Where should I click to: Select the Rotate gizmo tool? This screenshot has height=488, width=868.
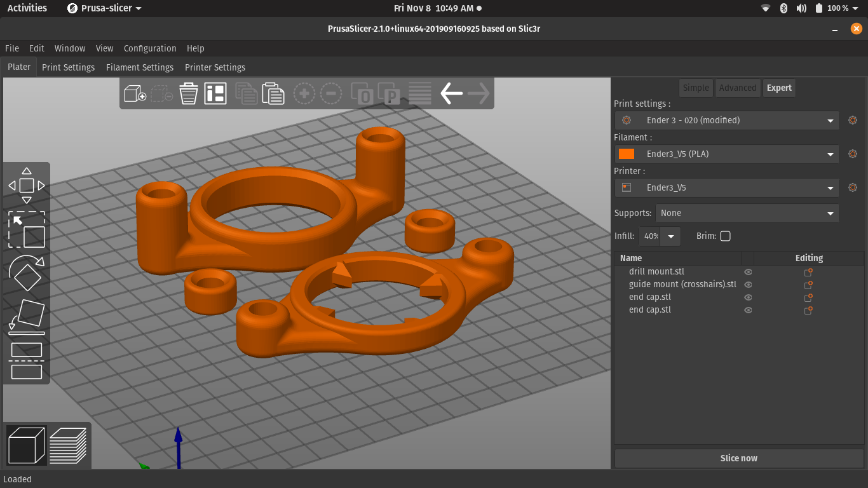tap(27, 273)
